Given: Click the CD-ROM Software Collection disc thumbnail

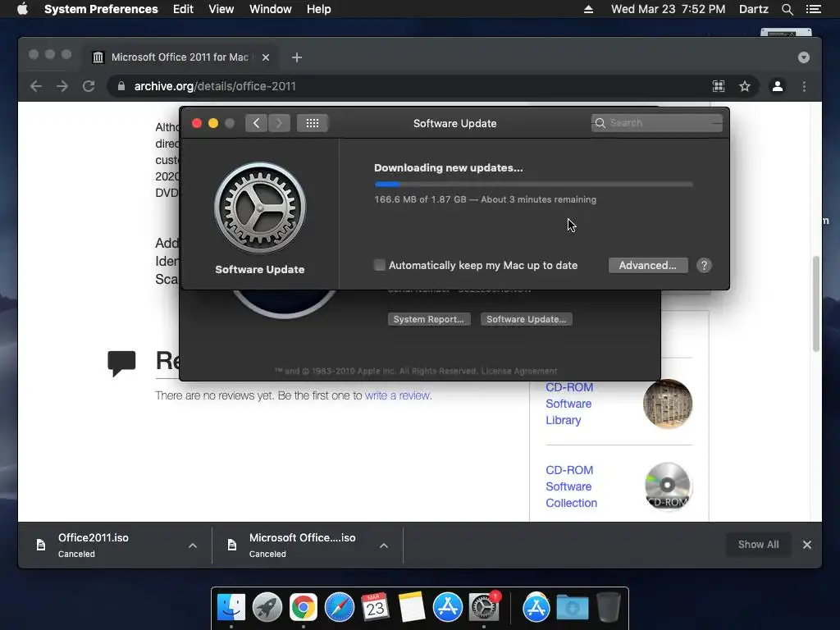Looking at the screenshot, I should coord(668,486).
